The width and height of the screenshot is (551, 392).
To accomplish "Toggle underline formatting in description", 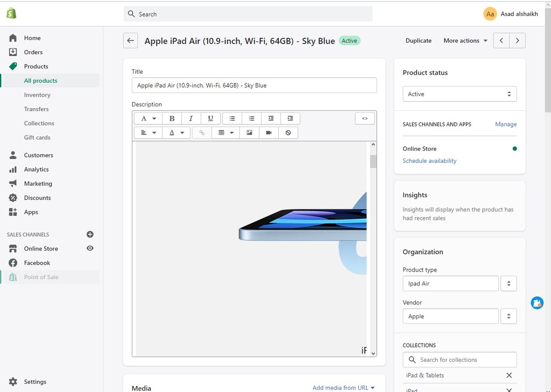I will pyautogui.click(x=210, y=118).
